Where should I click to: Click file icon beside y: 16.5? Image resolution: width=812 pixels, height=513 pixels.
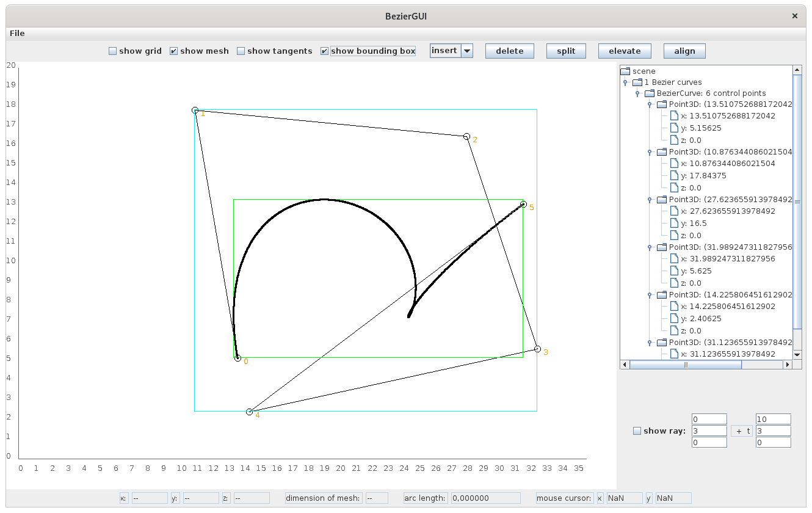674,224
